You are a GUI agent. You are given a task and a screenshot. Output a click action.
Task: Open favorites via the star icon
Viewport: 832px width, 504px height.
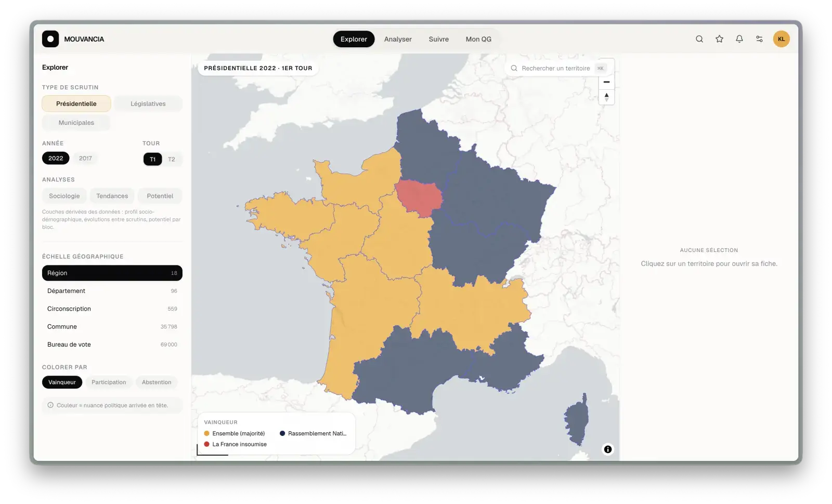(x=719, y=39)
